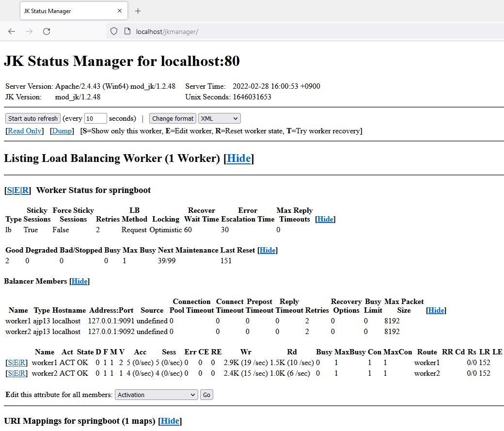Click the Locking value Optimistic
Screen dimensions: 504x431
pos(166,230)
